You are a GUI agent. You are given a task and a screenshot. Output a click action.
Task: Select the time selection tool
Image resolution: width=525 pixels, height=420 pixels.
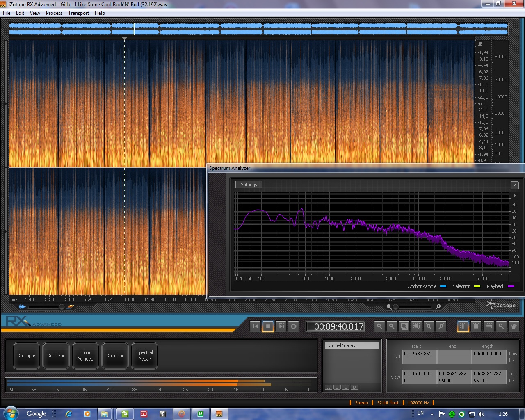click(463, 326)
